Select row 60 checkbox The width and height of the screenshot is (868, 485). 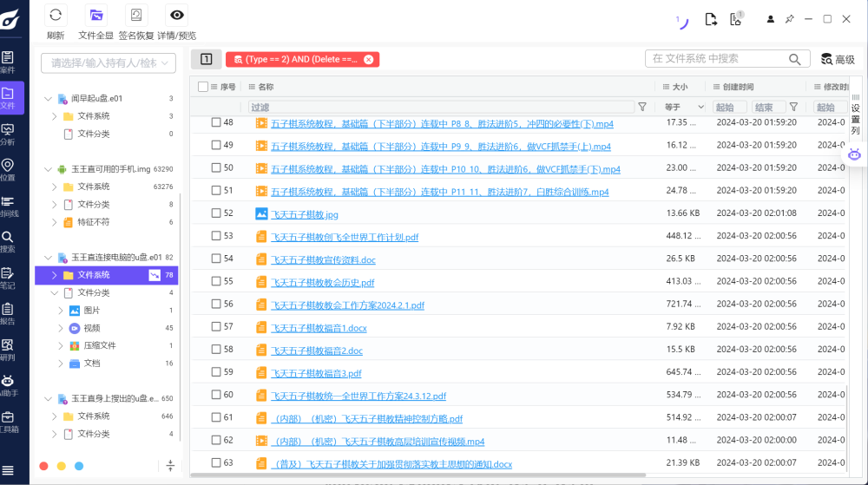[216, 395]
